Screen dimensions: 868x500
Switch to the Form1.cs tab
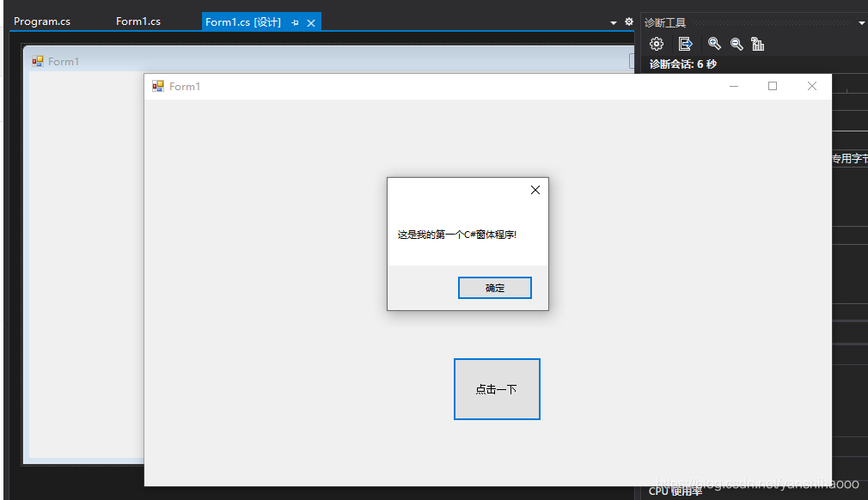point(138,21)
